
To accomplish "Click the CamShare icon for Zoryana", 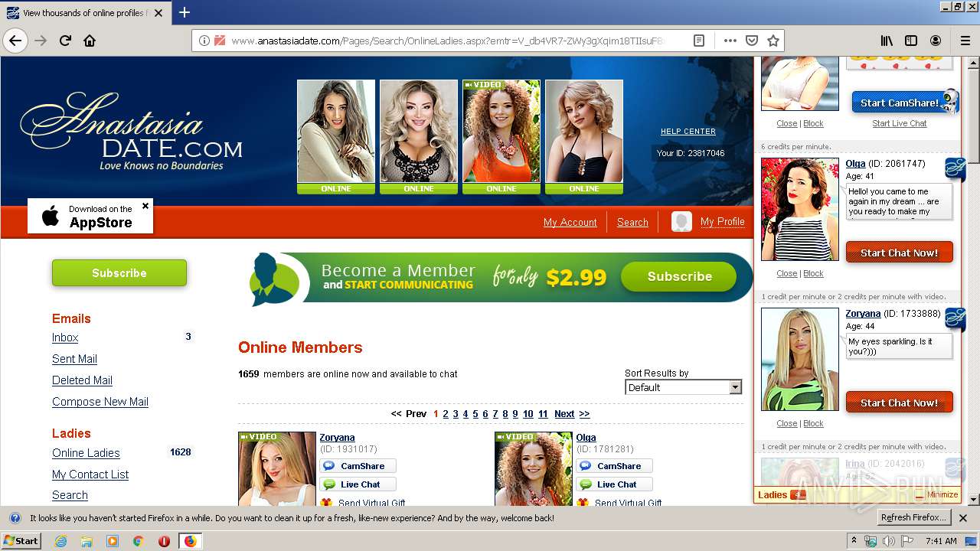I will click(x=329, y=466).
